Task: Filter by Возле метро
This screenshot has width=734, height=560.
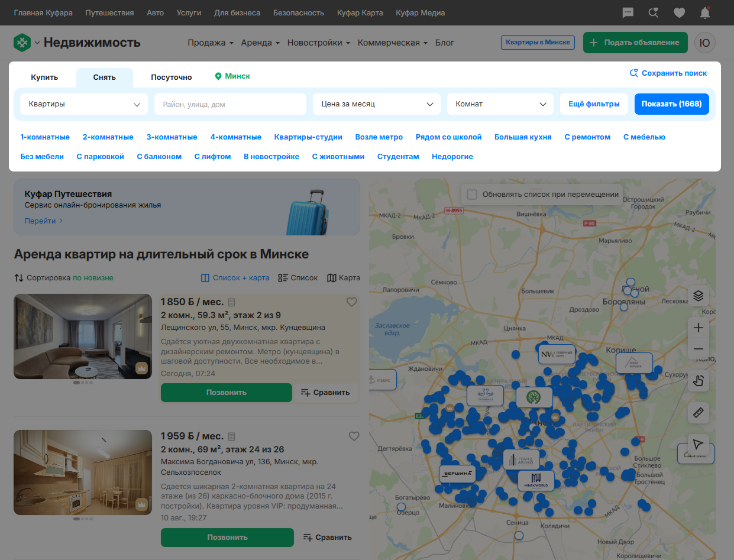Action: tap(379, 137)
